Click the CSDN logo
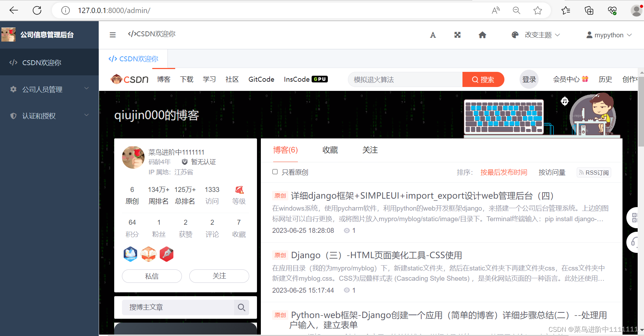644x336 pixels. 129,79
